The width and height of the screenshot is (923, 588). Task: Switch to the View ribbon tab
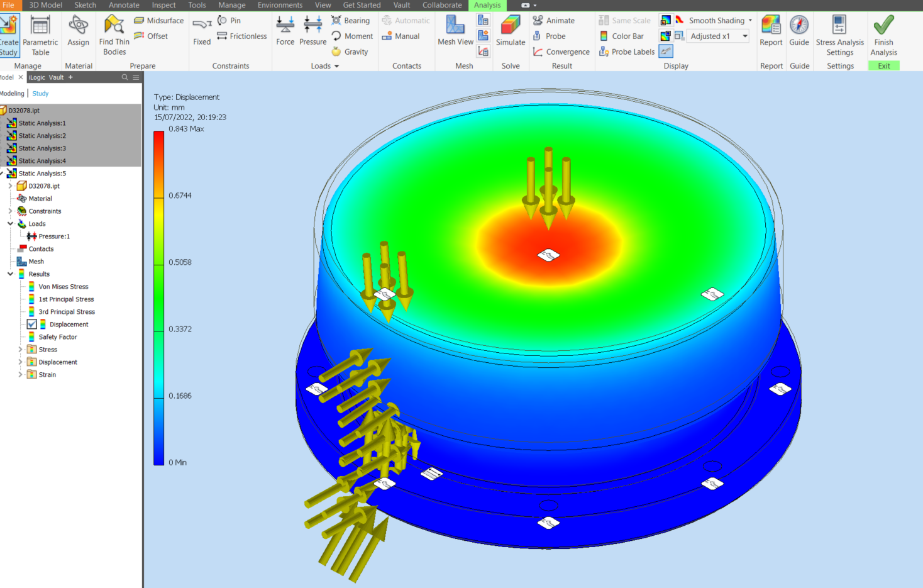coord(323,5)
